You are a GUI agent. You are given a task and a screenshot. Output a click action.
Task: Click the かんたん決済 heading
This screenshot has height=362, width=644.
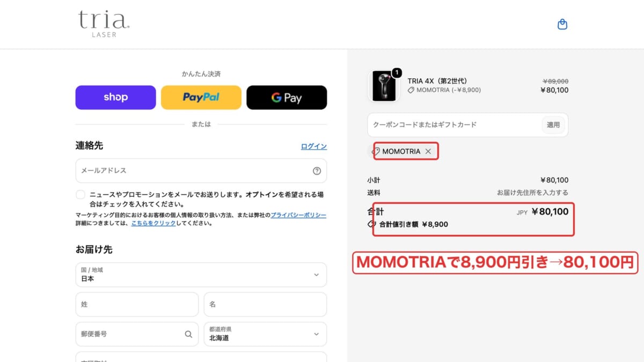tap(201, 74)
